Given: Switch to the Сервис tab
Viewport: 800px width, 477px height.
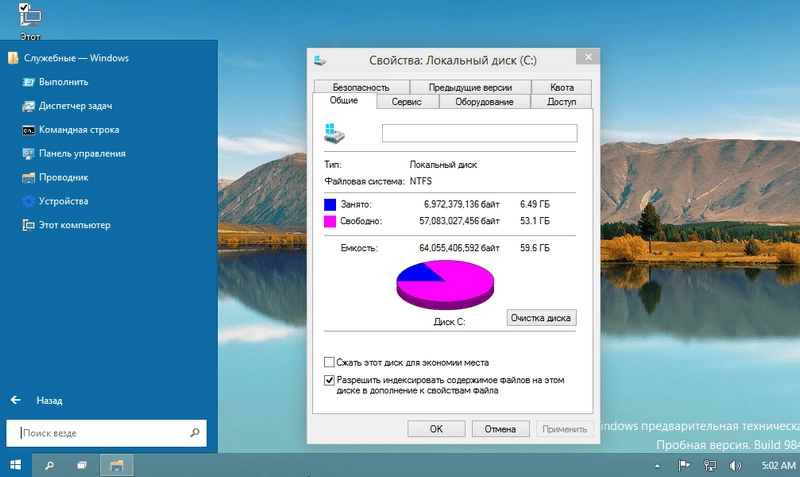Looking at the screenshot, I should coord(407,102).
